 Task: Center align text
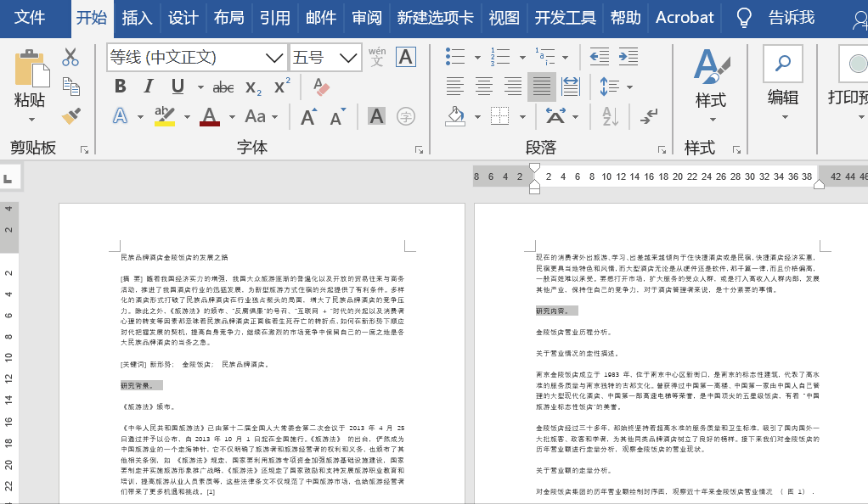pos(484,87)
